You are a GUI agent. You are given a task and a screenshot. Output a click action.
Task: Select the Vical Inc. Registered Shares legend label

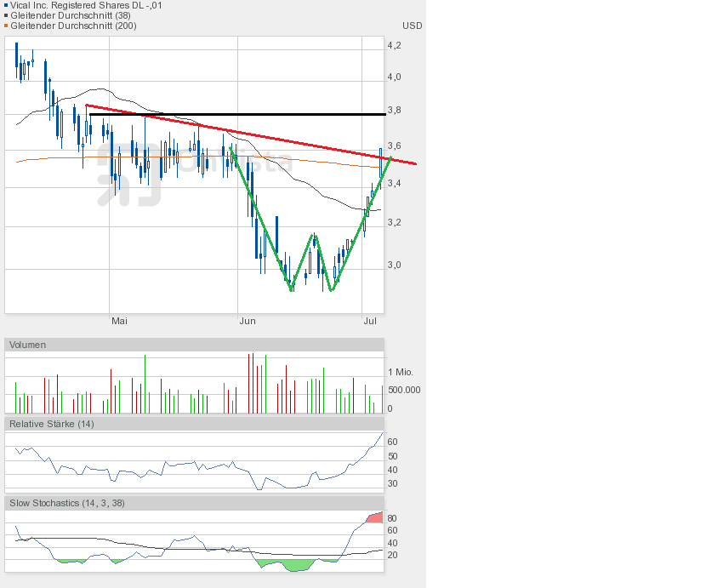pyautogui.click(x=86, y=5)
